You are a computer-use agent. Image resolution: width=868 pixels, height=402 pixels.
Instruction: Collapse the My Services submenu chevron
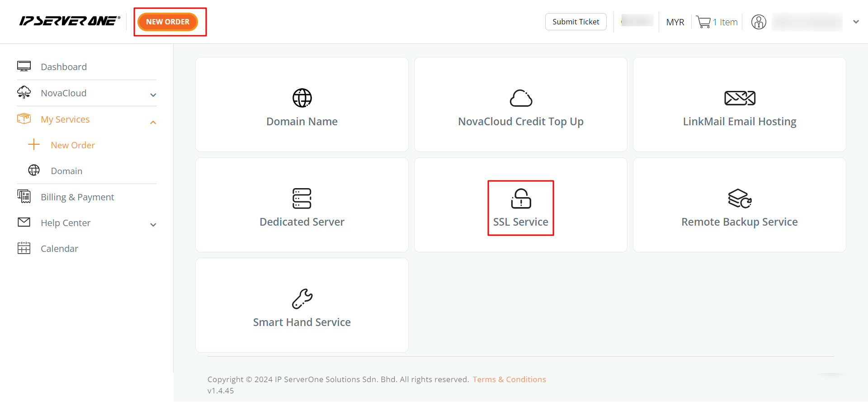153,123
